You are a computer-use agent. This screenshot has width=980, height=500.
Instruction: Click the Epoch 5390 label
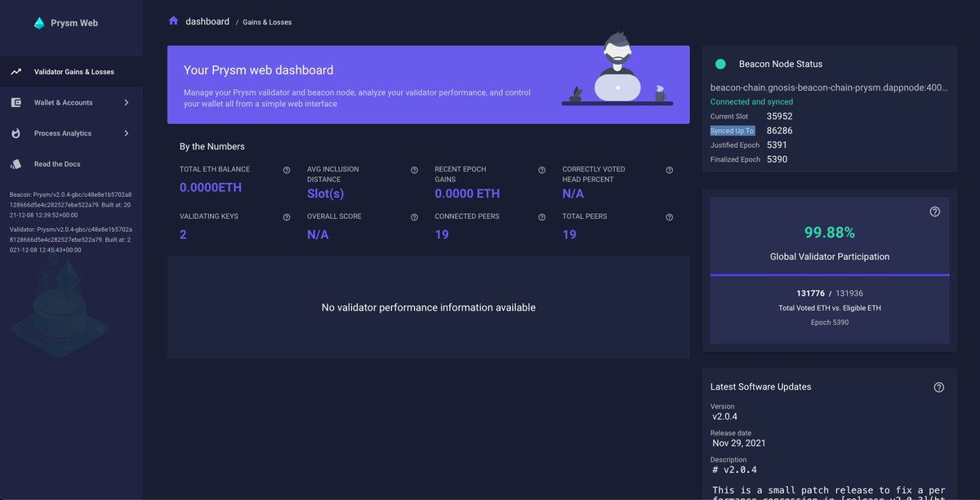(830, 323)
